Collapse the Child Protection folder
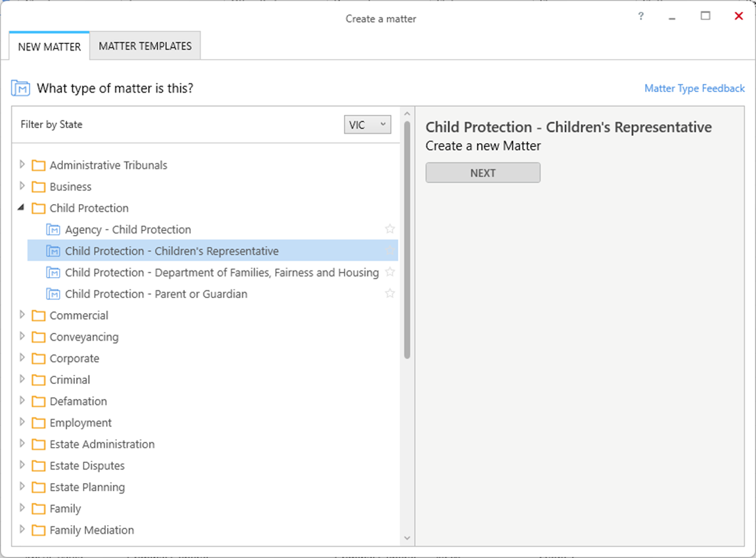This screenshot has width=756, height=558. click(22, 208)
